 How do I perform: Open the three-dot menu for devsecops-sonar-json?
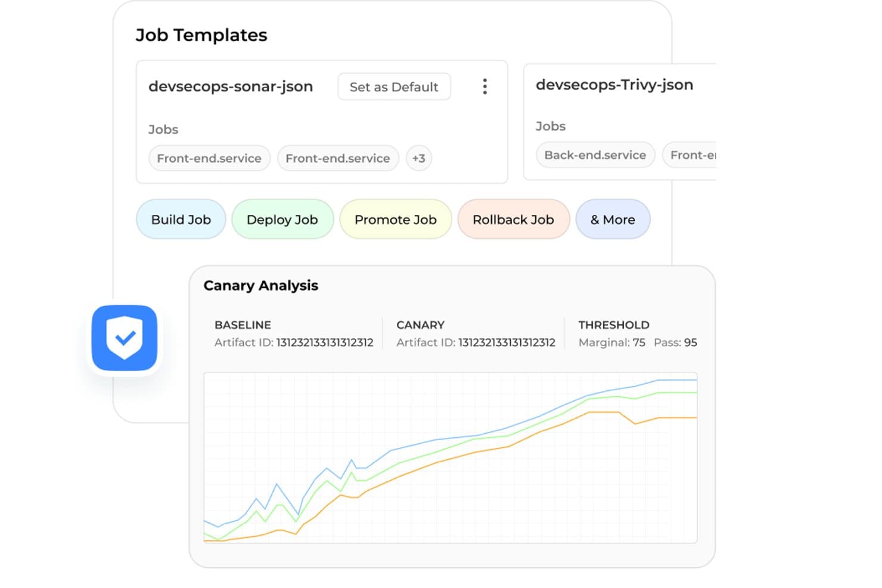[485, 87]
